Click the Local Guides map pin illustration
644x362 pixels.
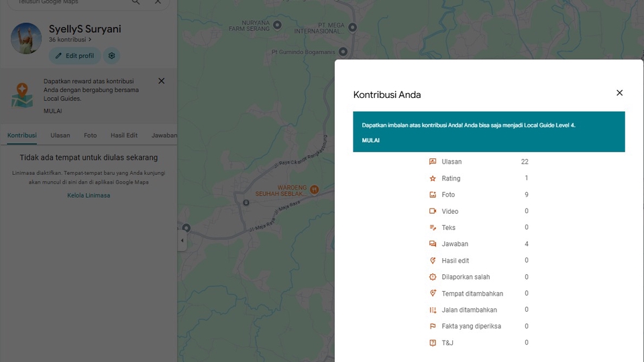[x=22, y=95]
